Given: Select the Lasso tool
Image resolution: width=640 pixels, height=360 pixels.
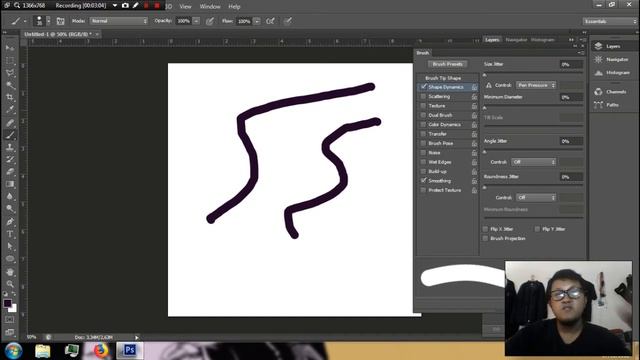Looking at the screenshot, I should click(10, 73).
